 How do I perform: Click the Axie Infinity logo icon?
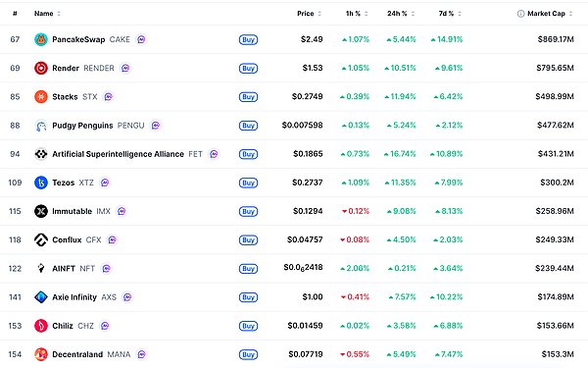point(41,297)
